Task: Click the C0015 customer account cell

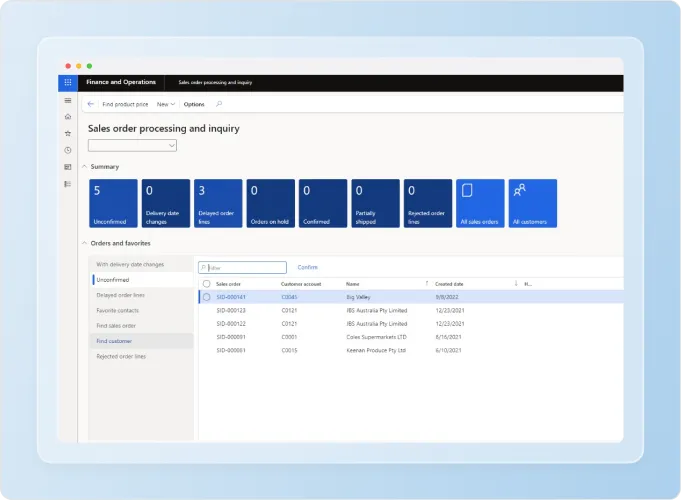Action: pos(289,350)
